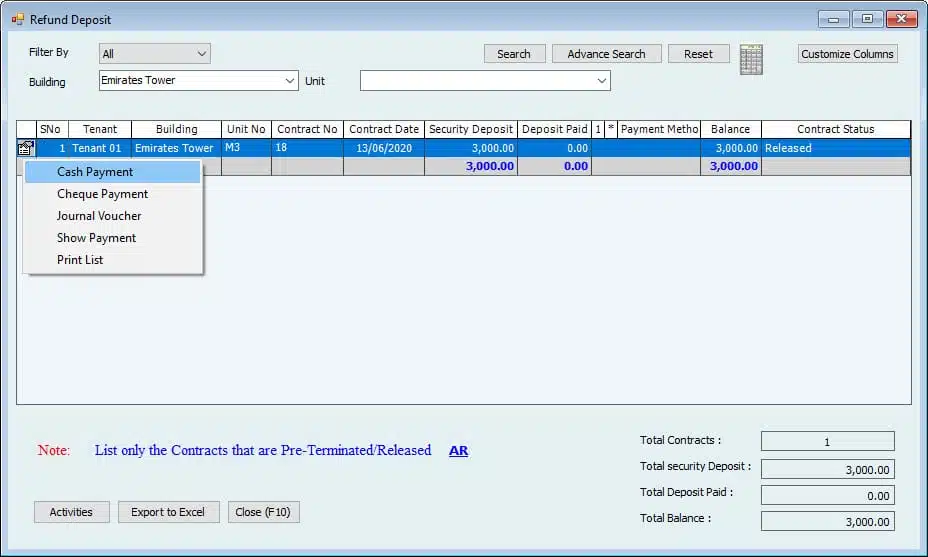Open Customize Columns
Image resolution: width=928 pixels, height=557 pixels.
click(x=847, y=54)
